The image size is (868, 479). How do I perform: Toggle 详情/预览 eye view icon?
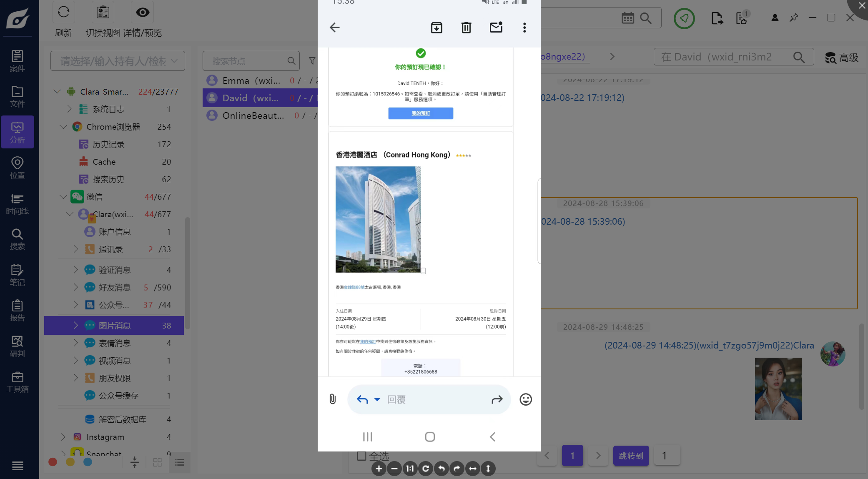[142, 12]
